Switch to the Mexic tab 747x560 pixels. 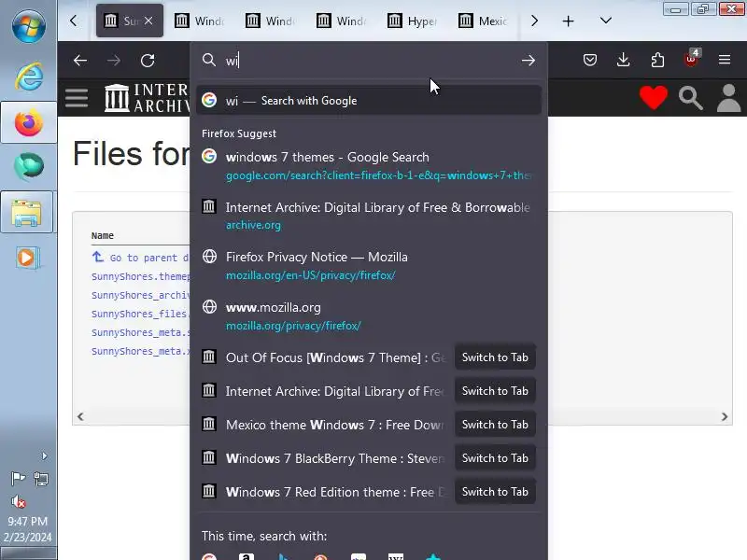tap(483, 21)
